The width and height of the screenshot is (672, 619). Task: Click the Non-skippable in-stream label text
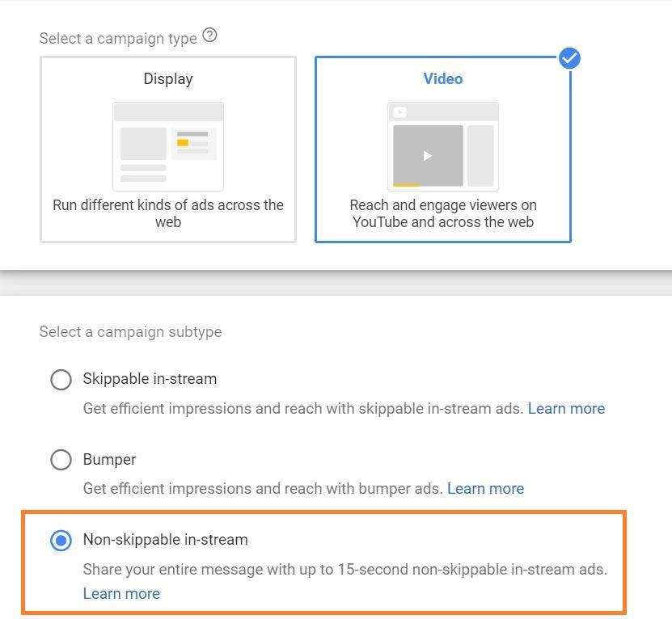tap(165, 539)
